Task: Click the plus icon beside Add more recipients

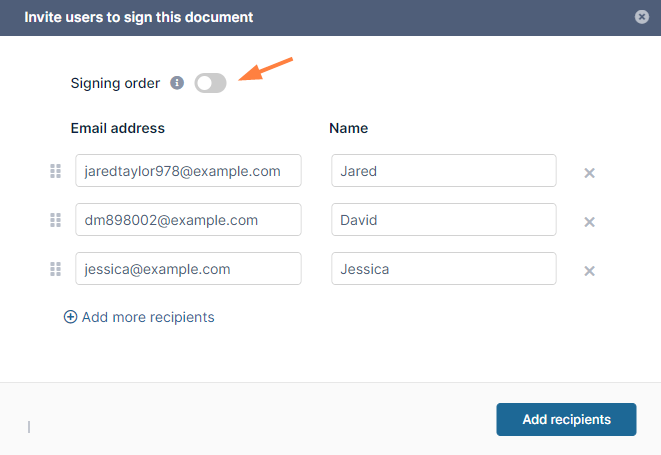Action: click(x=70, y=317)
